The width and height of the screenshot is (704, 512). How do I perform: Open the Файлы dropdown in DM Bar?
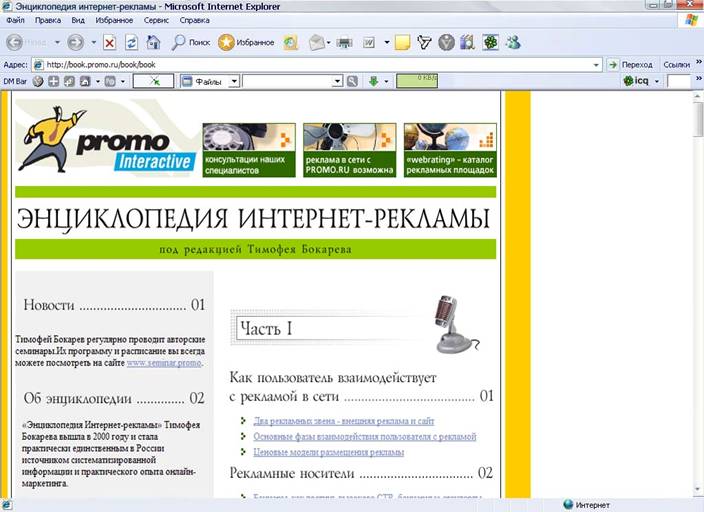pos(234,82)
